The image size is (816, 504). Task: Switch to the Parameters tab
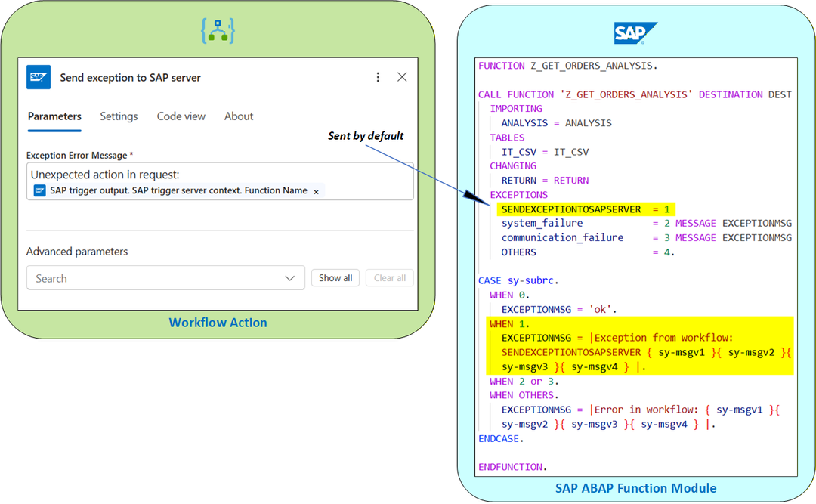click(x=54, y=116)
